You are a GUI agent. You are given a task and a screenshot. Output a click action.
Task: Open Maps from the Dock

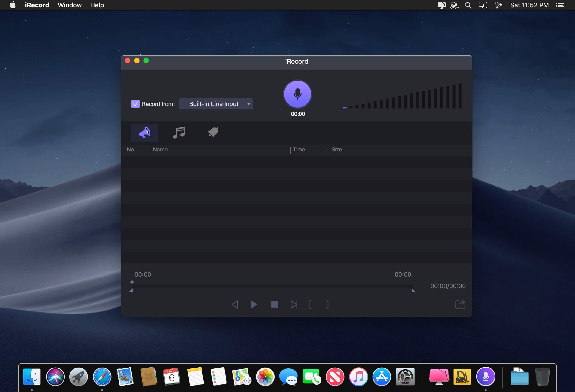pos(242,377)
